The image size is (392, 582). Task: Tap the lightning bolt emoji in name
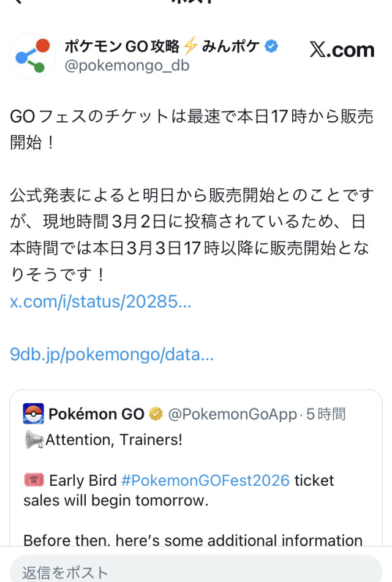click(x=191, y=46)
